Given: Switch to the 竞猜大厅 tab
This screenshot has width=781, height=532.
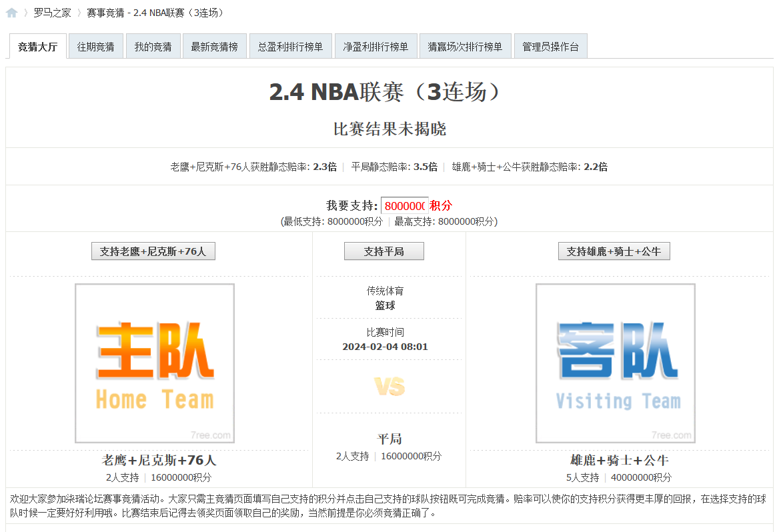Looking at the screenshot, I should tap(37, 46).
